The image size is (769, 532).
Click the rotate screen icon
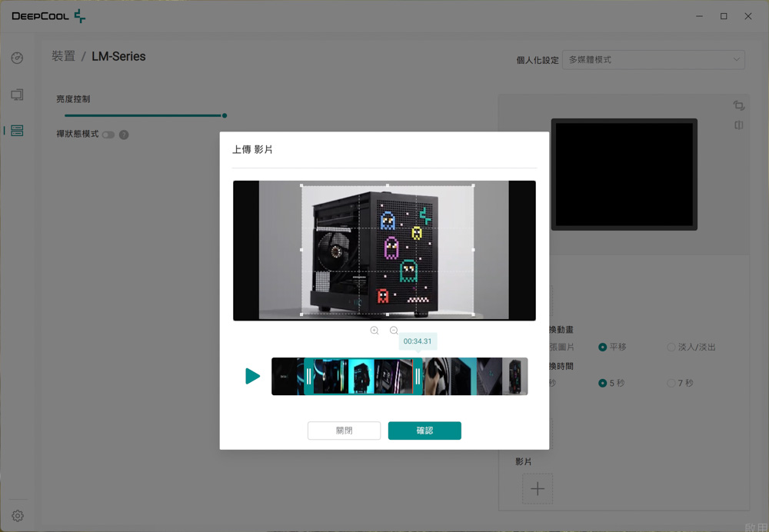click(738, 105)
